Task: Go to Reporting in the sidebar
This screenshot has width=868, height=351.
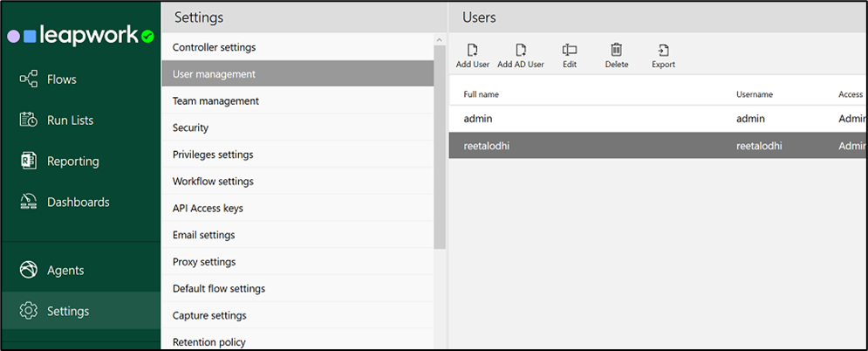Action: [72, 162]
